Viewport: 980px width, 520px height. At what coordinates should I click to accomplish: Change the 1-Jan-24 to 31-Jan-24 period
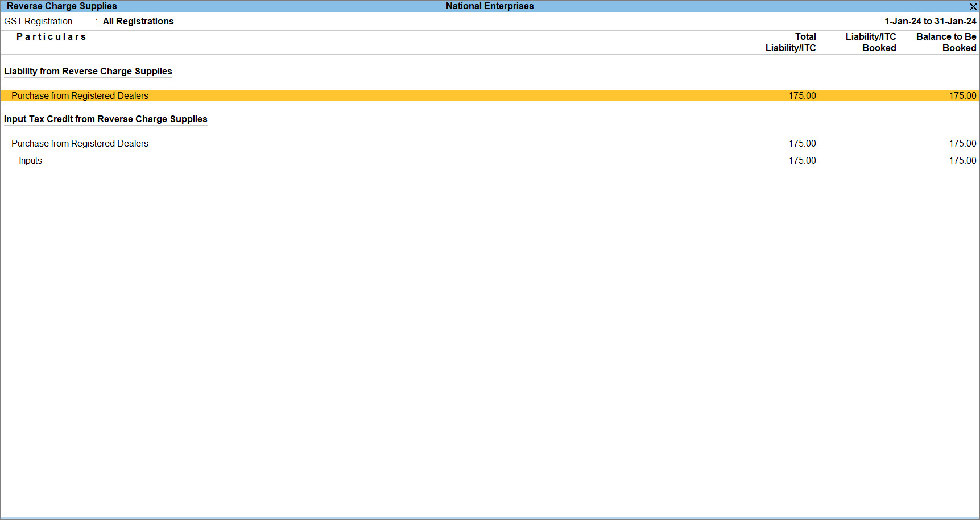tap(930, 22)
